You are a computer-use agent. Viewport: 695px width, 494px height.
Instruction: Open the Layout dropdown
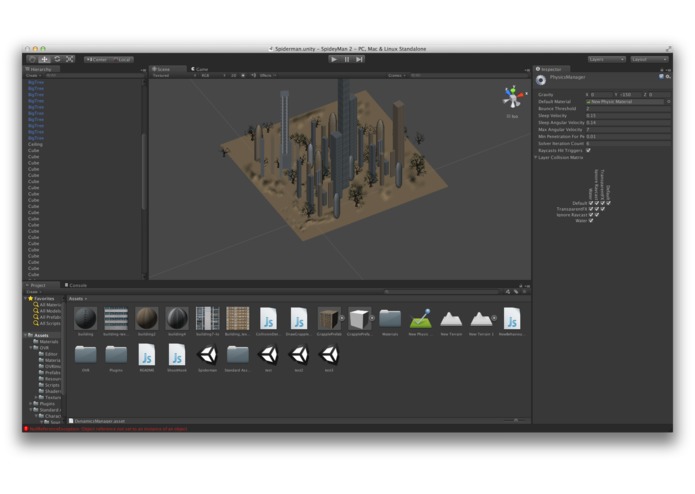(649, 59)
